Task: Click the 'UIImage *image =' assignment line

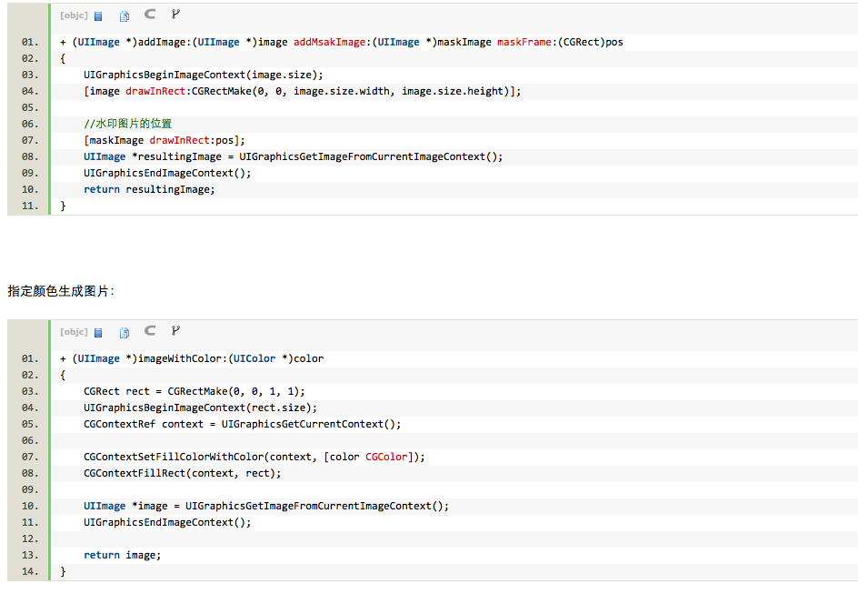Action: [266, 506]
